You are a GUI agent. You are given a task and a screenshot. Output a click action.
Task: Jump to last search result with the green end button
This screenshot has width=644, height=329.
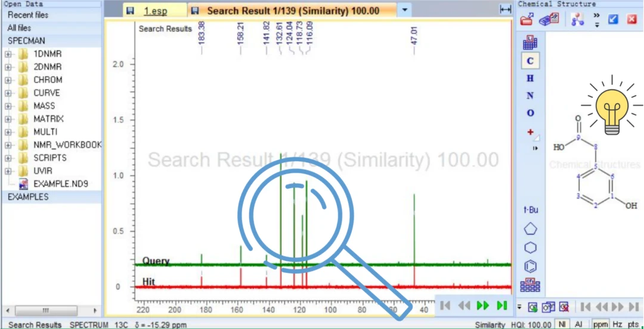coord(502,306)
